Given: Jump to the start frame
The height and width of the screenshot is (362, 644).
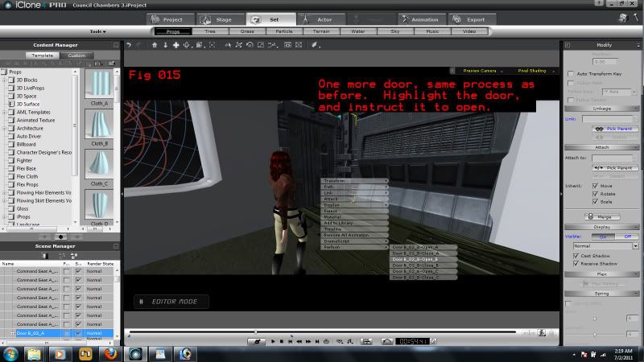Looking at the screenshot, I should [291, 341].
